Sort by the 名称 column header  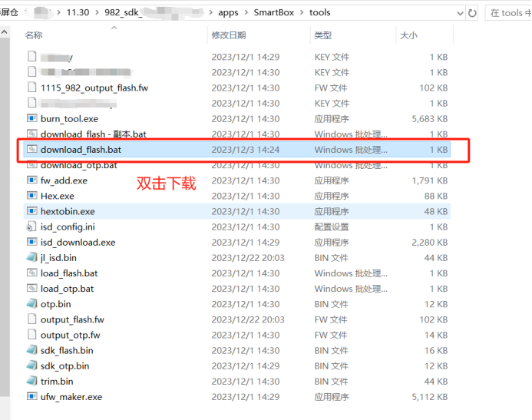pyautogui.click(x=34, y=35)
